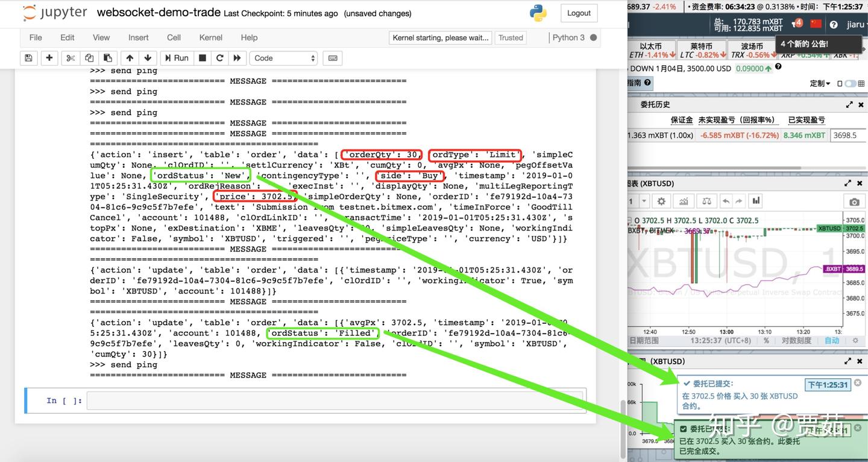Open announcements bell with 4 notifications

[x=797, y=24]
